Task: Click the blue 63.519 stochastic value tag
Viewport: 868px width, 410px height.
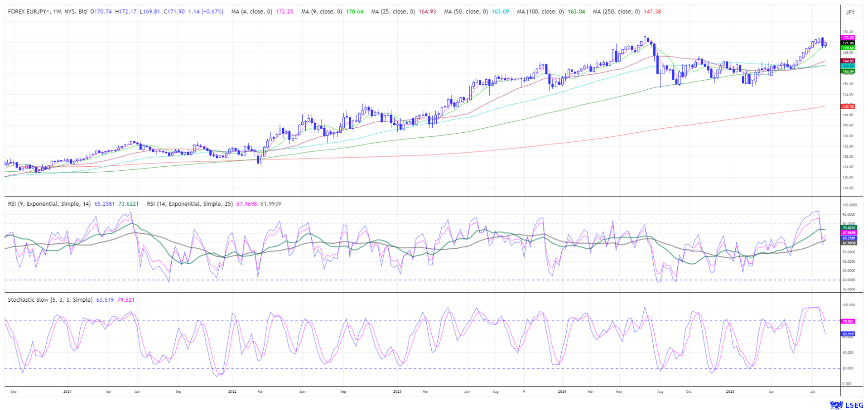Action: (x=848, y=334)
